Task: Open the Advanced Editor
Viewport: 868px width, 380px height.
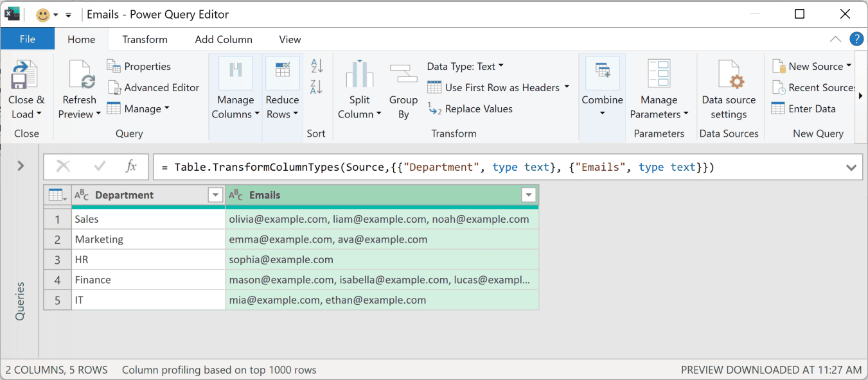Action: click(x=154, y=87)
